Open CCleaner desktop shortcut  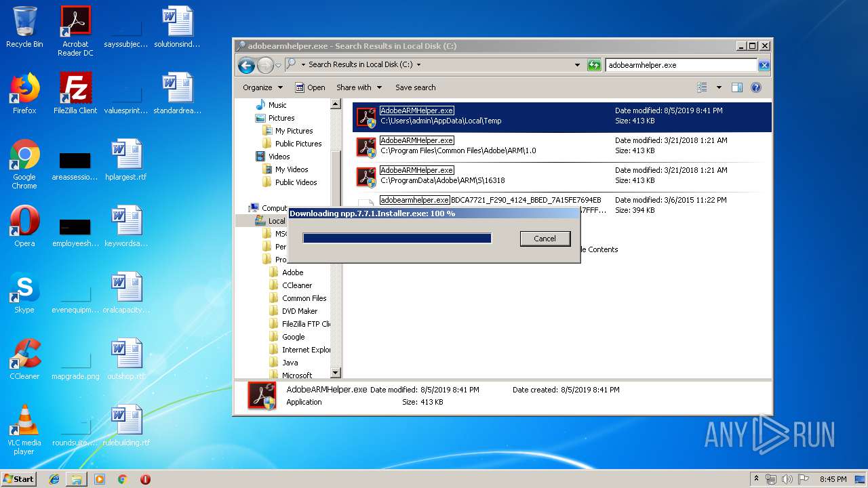[x=24, y=359]
